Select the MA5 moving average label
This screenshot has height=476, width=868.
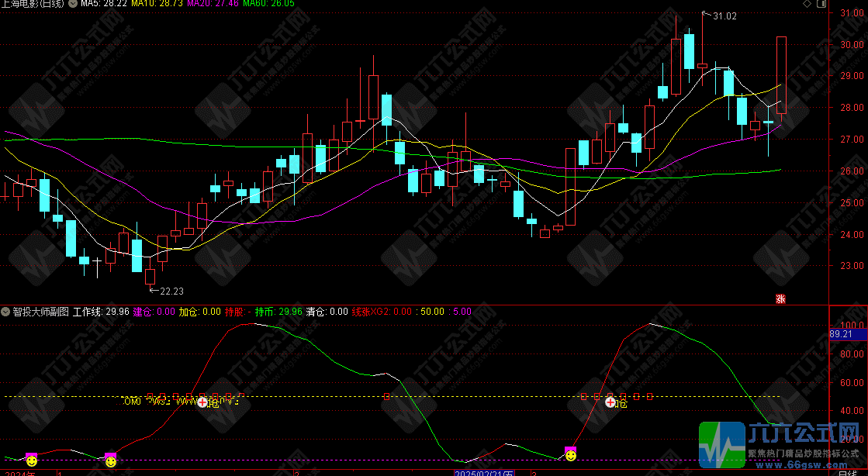coord(103,4)
